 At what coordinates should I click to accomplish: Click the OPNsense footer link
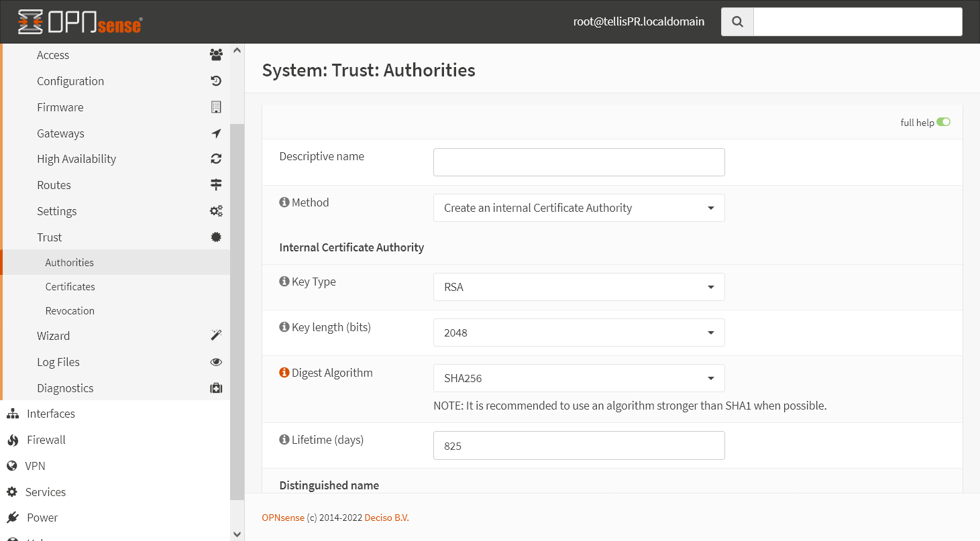click(x=282, y=518)
